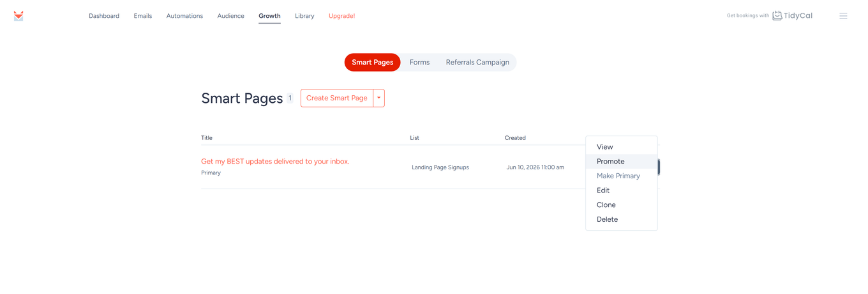Click the 'Get bookings with' text
The height and width of the screenshot is (294, 868).
click(x=748, y=16)
